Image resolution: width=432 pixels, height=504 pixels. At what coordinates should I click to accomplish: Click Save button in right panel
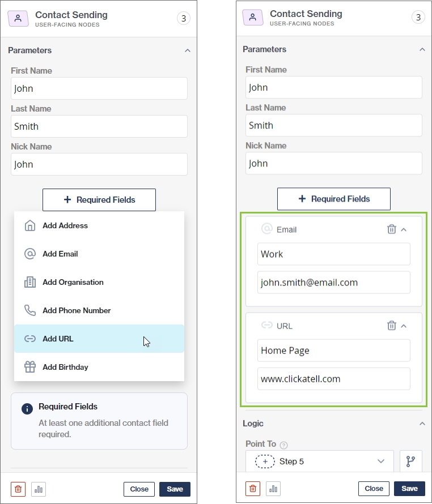pos(409,489)
